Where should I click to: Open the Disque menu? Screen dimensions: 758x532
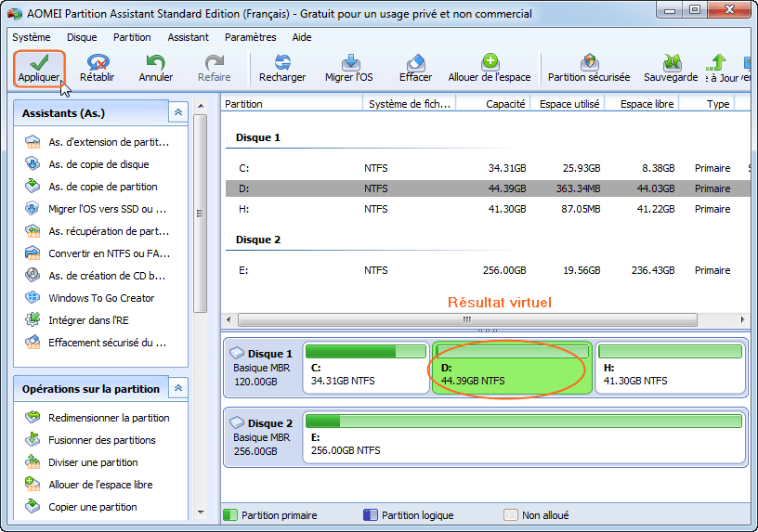click(82, 37)
